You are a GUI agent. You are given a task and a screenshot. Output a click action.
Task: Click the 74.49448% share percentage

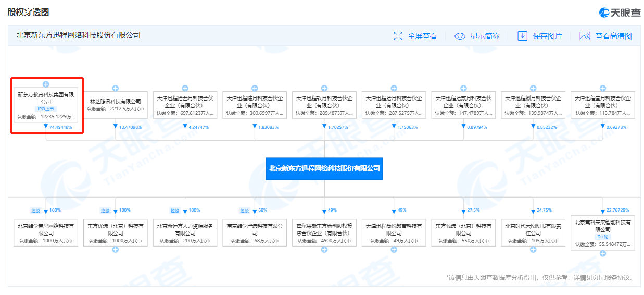coord(60,127)
